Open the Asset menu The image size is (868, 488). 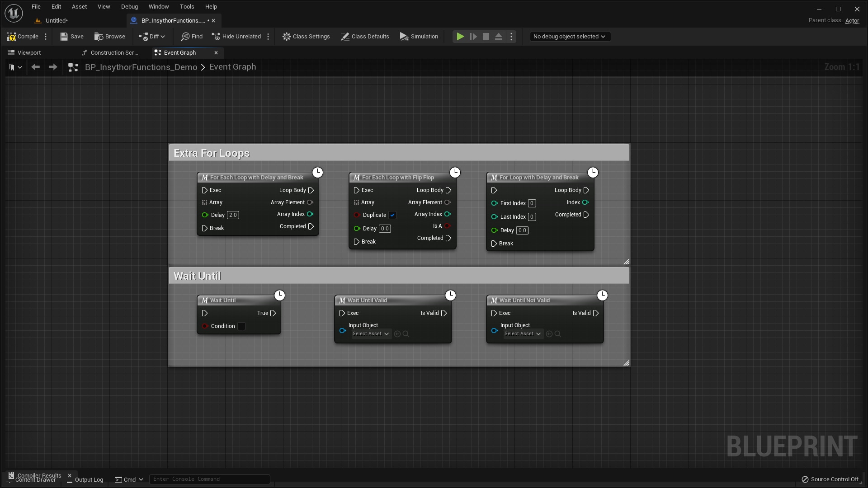(x=79, y=7)
